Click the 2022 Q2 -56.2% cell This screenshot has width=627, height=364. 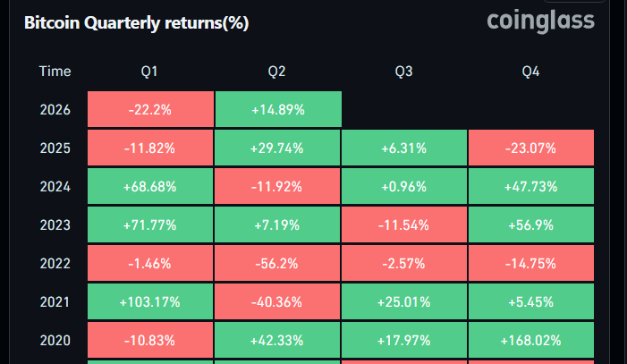pyautogui.click(x=277, y=263)
